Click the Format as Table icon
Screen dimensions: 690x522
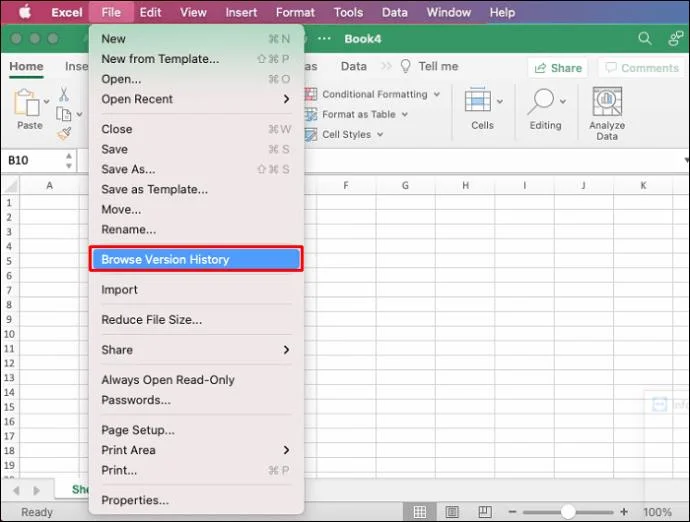pos(310,114)
